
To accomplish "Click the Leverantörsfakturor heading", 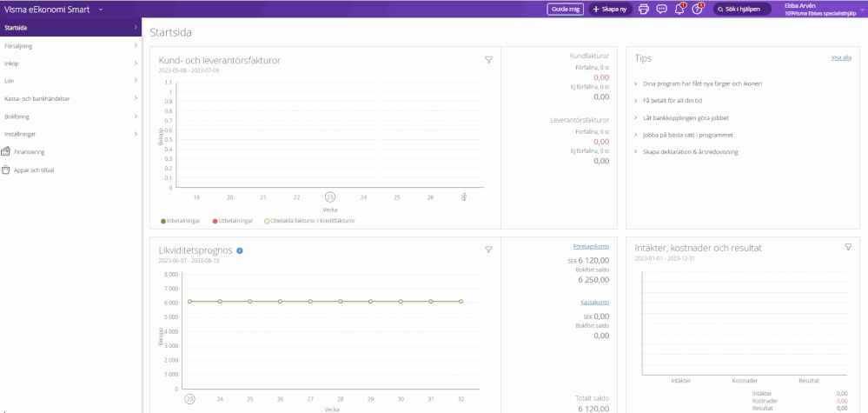I will (580, 120).
